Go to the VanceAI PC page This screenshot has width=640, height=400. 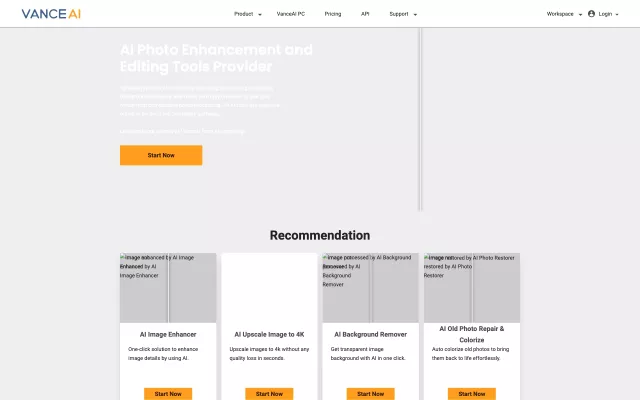click(x=293, y=14)
